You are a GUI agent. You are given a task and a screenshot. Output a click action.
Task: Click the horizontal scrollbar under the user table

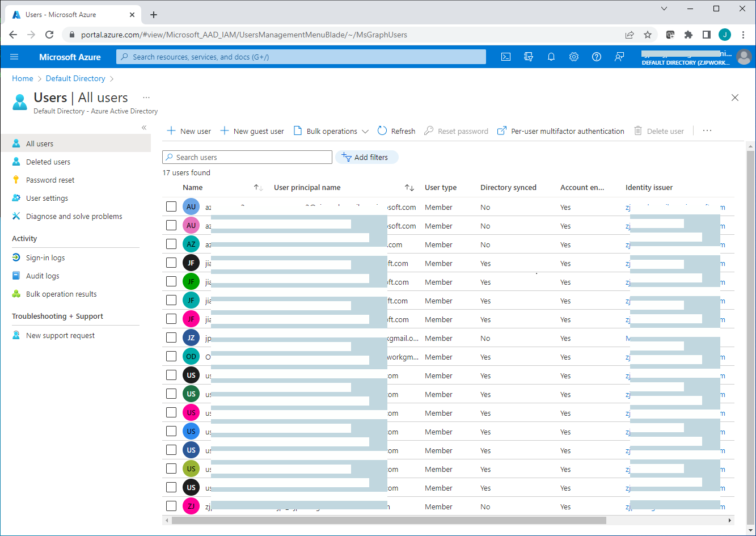click(x=388, y=520)
